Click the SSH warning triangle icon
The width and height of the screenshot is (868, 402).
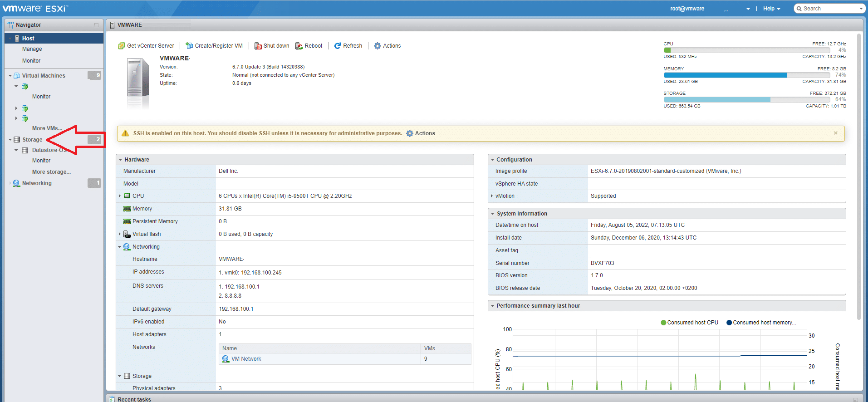click(125, 133)
